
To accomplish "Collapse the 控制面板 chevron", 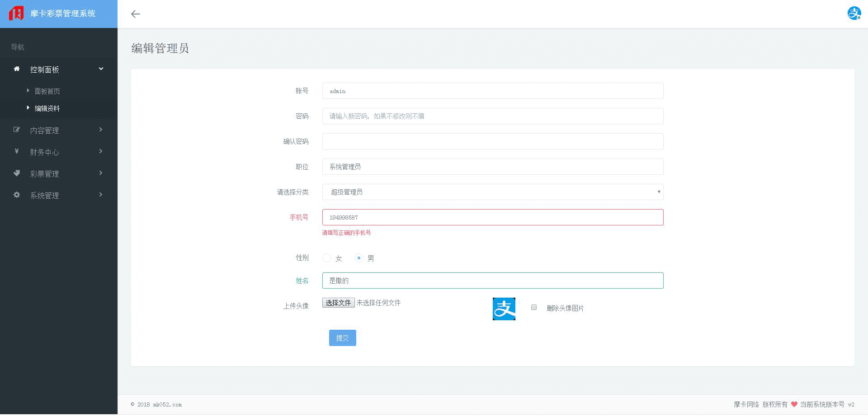I will (101, 69).
